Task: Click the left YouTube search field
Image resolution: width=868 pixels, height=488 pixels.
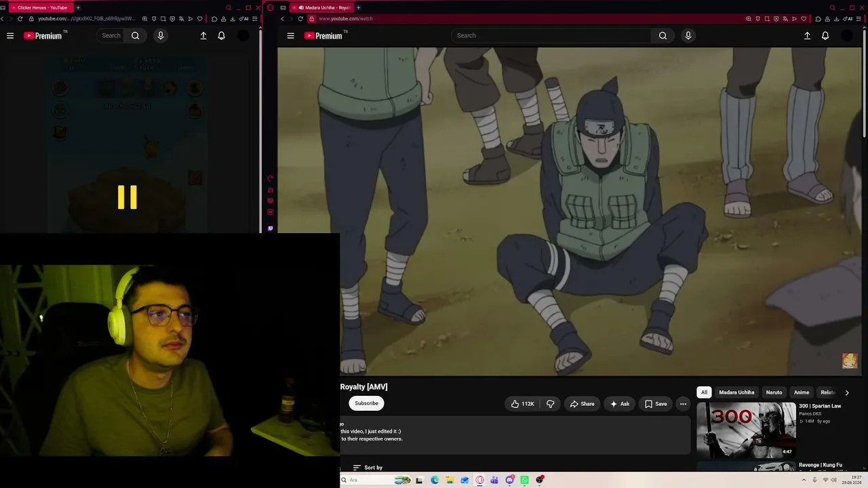Action: click(x=111, y=36)
